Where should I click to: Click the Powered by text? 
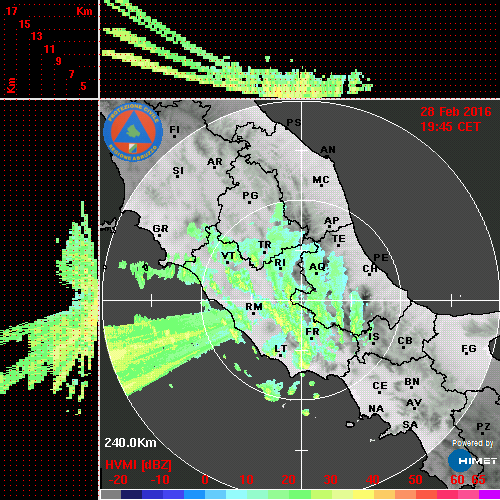coord(472,443)
